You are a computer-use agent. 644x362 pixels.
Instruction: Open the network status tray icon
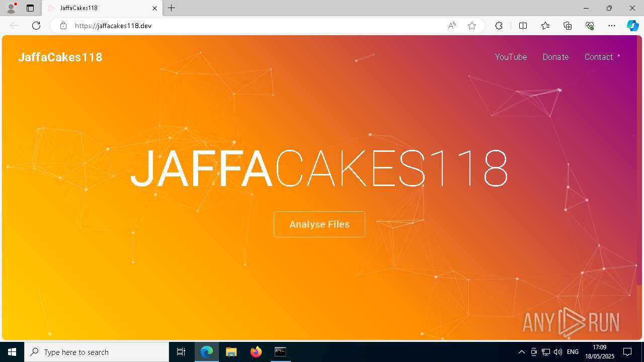coord(546,352)
